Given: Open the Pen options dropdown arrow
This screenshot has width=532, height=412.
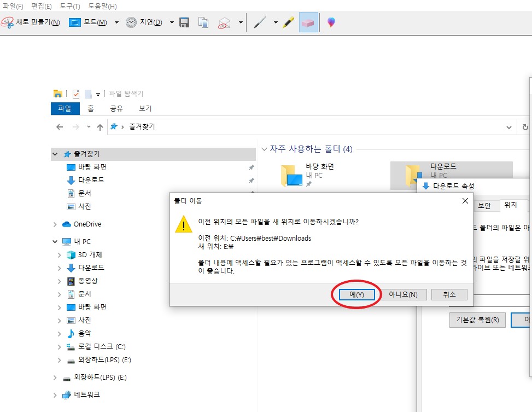Looking at the screenshot, I should click(276, 22).
